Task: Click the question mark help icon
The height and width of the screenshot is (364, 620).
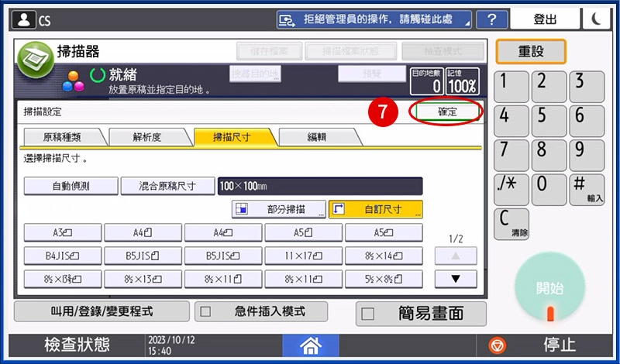Action: coord(491,19)
